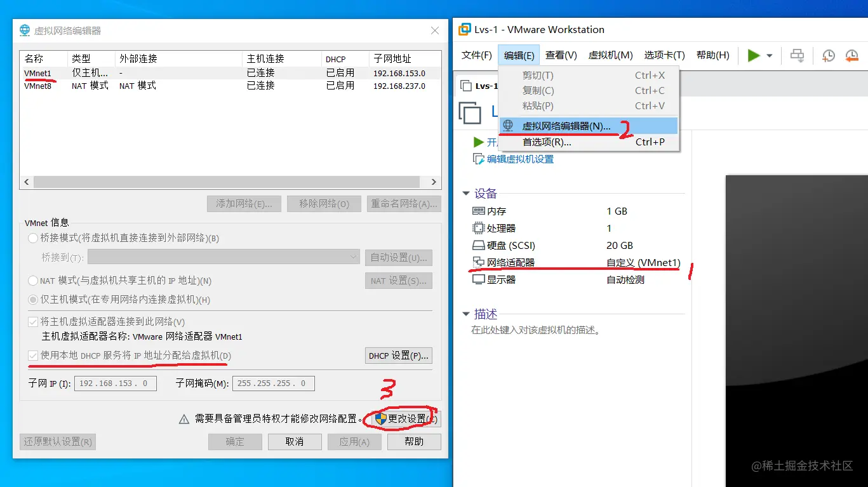Click the globe icon in Virtual Network Editor title
This screenshot has height=487, width=868.
pos(25,30)
